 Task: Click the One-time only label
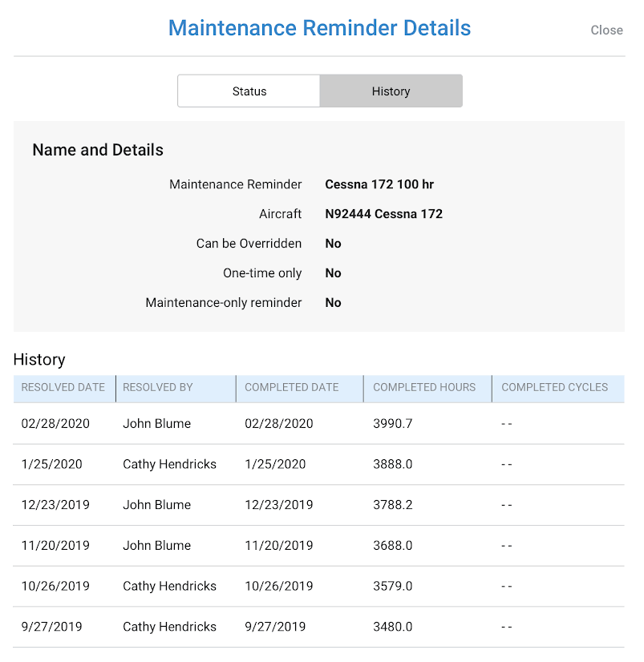tap(262, 273)
